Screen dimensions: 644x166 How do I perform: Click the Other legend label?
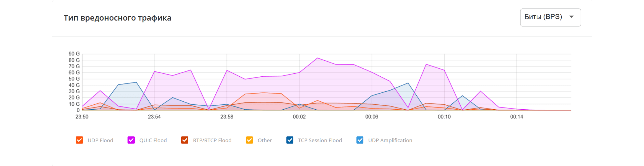click(x=264, y=141)
